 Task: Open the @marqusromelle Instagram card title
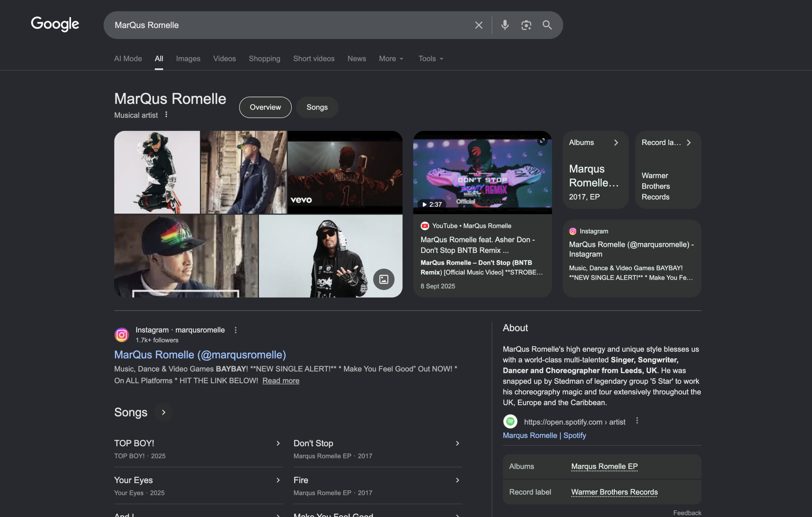[632, 249]
